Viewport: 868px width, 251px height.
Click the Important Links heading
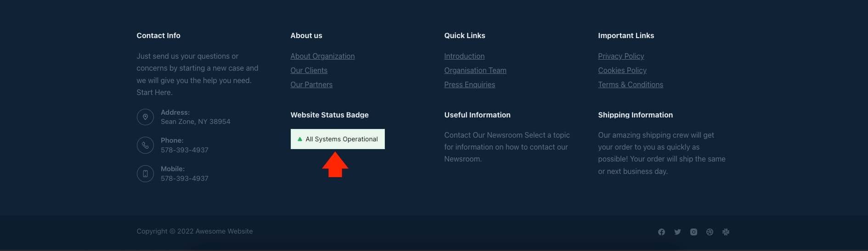point(626,35)
